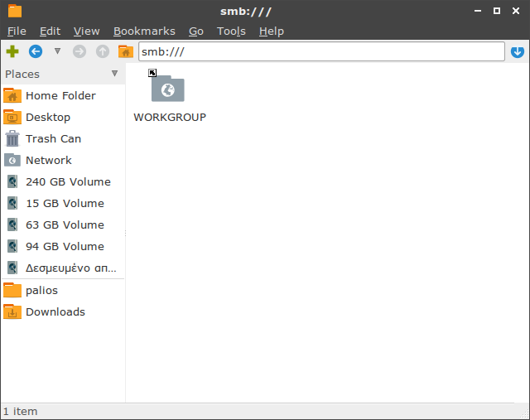
Task: Click the Desktop folder icon in Places
Action: point(12,118)
